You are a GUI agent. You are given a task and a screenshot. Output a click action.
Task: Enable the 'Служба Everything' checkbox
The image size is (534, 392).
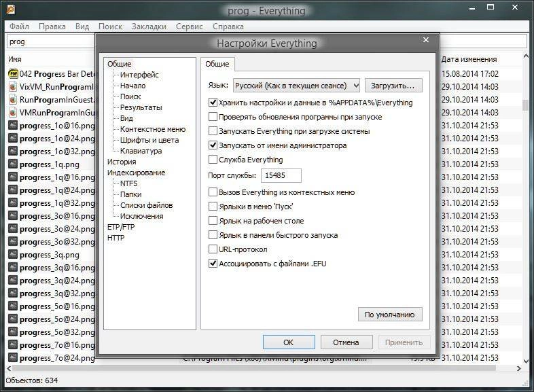213,160
